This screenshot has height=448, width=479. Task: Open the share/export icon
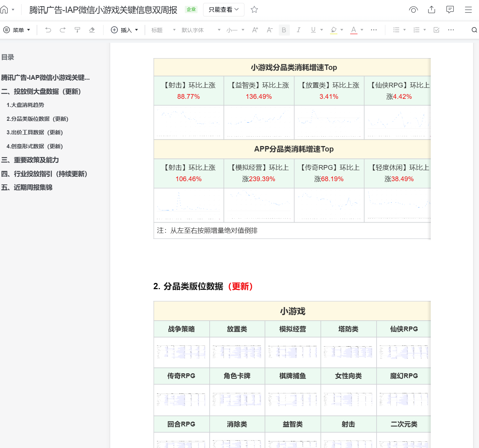[431, 10]
